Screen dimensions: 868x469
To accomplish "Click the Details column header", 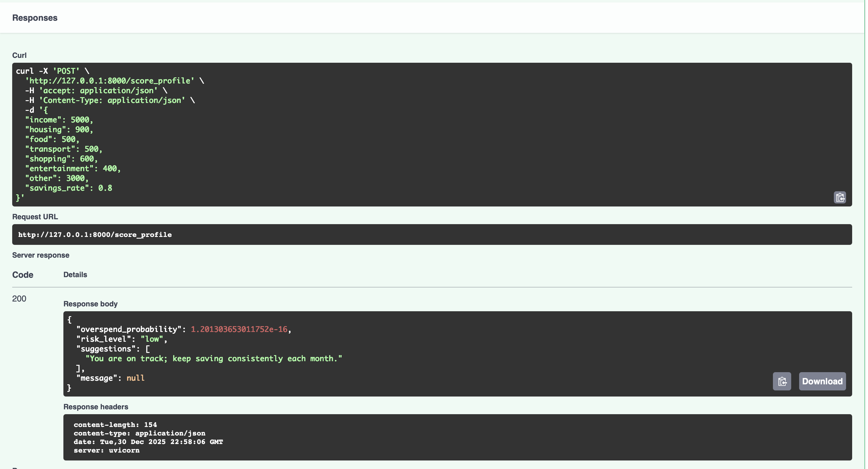I will point(75,275).
